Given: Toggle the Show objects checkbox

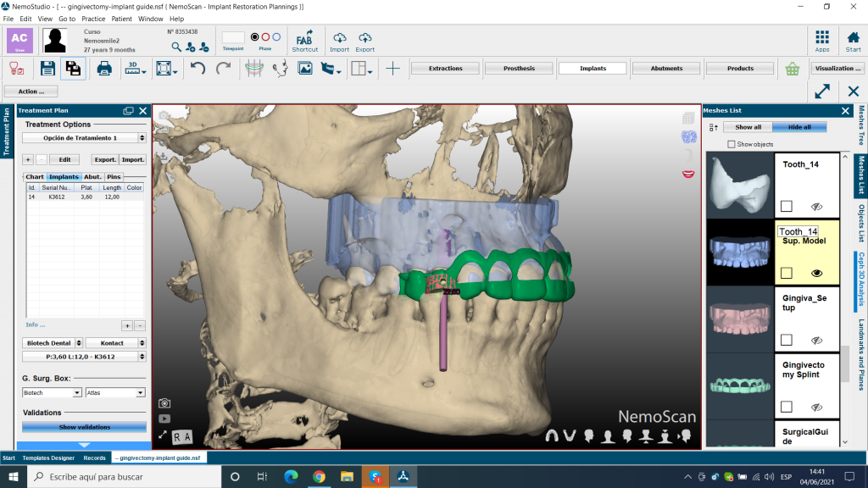Looking at the screenshot, I should click(x=732, y=144).
